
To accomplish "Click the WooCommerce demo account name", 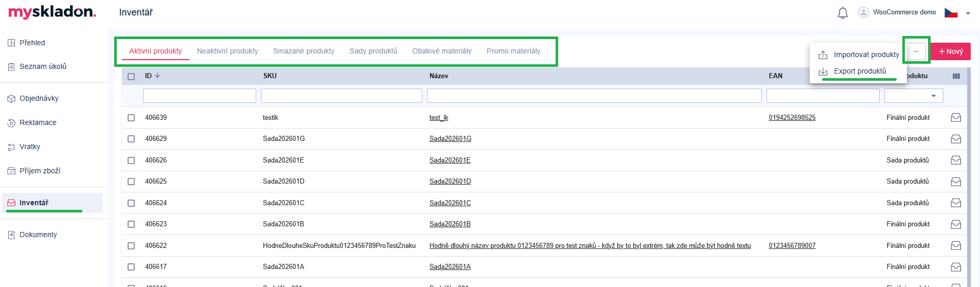I will point(904,12).
